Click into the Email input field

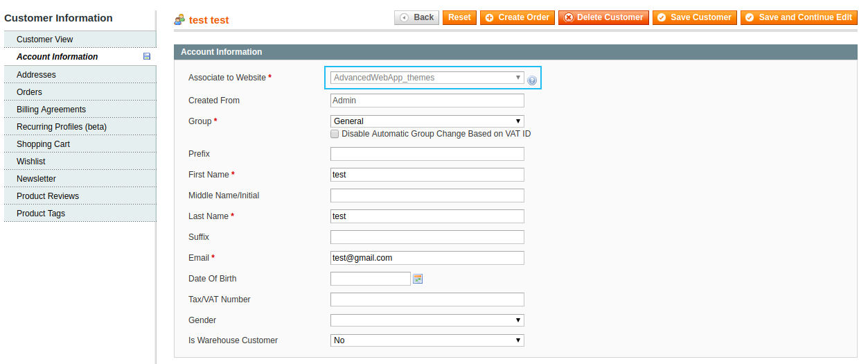click(427, 258)
